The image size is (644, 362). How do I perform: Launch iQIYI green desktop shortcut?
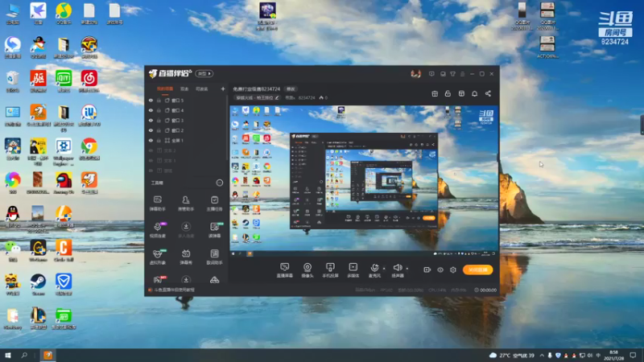(64, 81)
